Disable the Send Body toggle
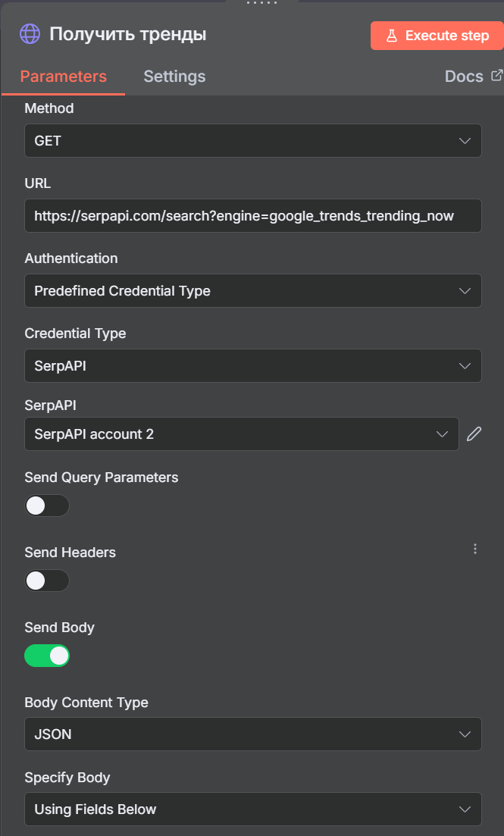This screenshot has height=836, width=504. [47, 656]
